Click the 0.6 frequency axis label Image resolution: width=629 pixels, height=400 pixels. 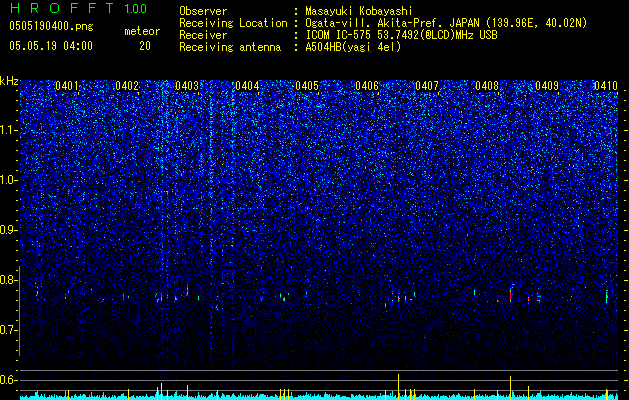9,380
